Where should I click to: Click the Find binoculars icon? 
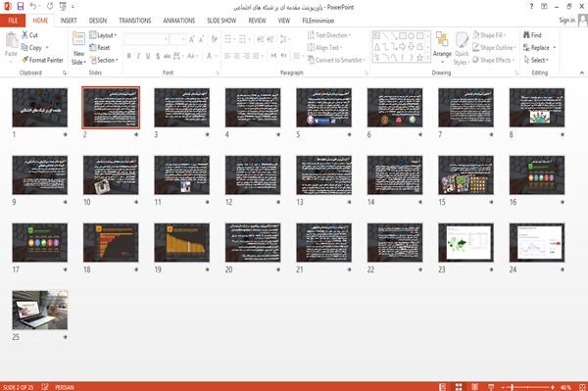click(527, 35)
